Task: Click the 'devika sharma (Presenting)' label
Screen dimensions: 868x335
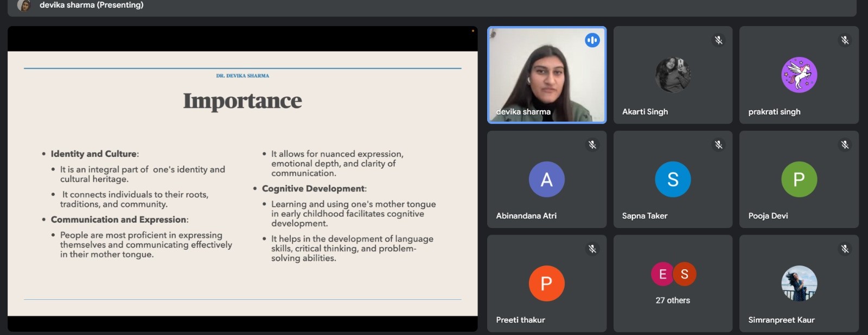Action: tap(92, 5)
